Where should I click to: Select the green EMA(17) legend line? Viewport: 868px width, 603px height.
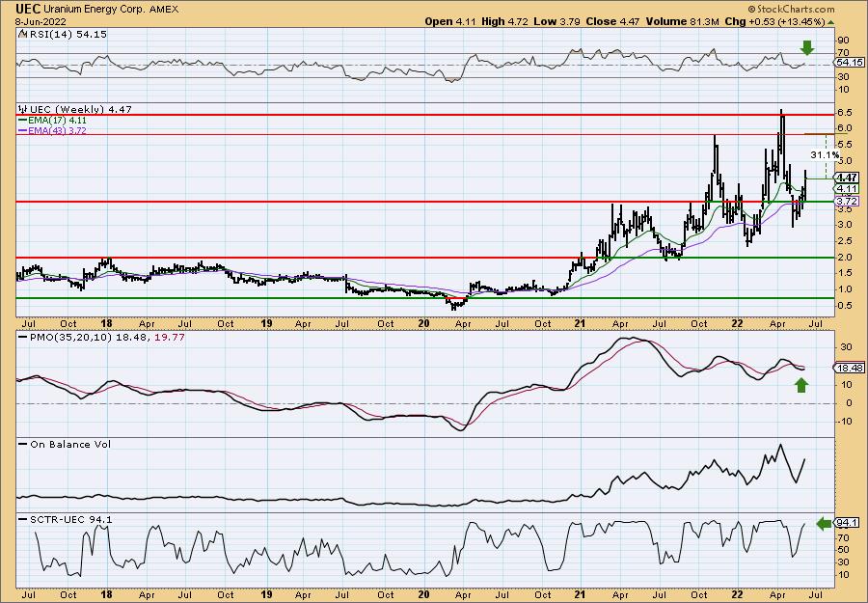point(23,121)
